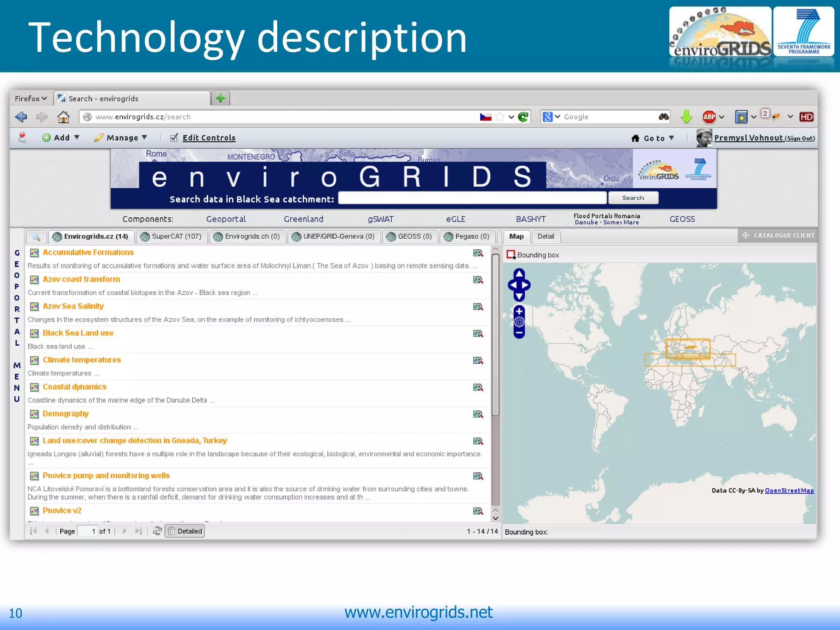Select the Envirogrids.cz (14) tab
840x630 pixels.
[x=91, y=237]
